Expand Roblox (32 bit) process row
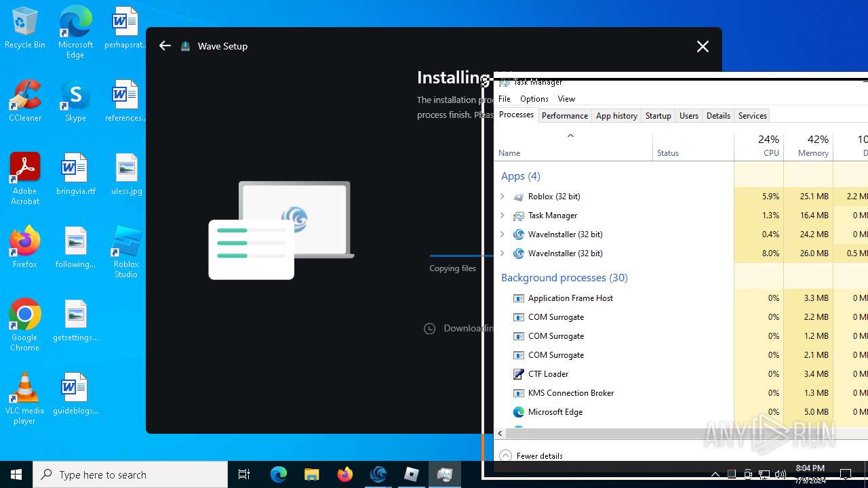This screenshot has width=868, height=488. [x=502, y=197]
